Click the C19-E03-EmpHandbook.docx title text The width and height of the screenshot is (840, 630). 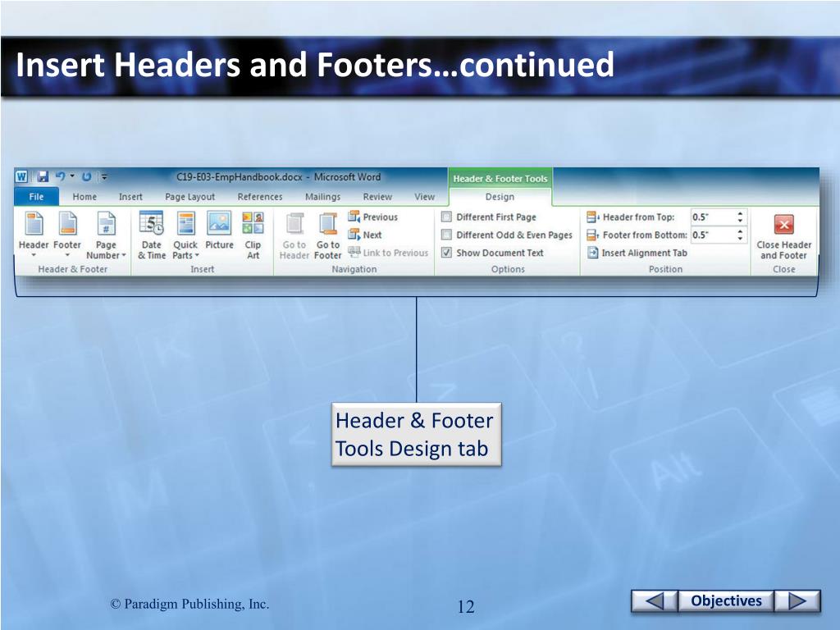click(x=239, y=177)
